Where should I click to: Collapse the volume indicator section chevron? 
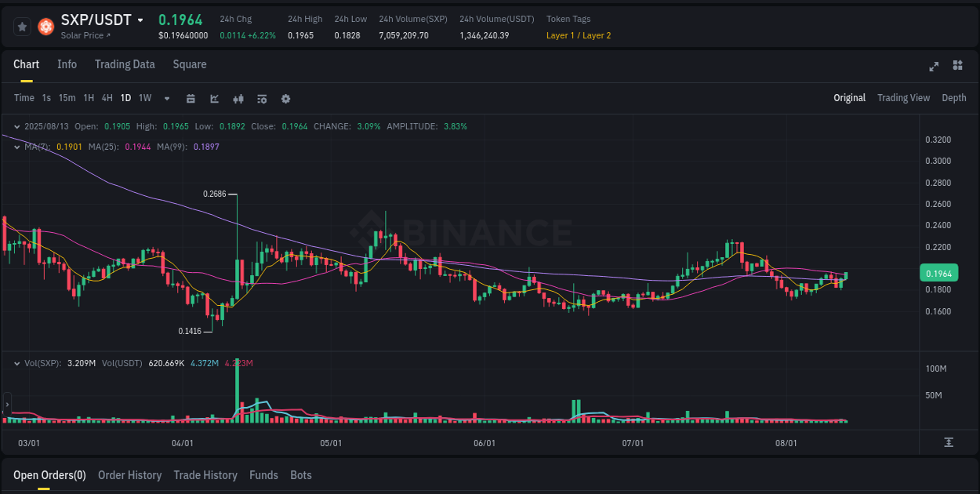coord(17,363)
